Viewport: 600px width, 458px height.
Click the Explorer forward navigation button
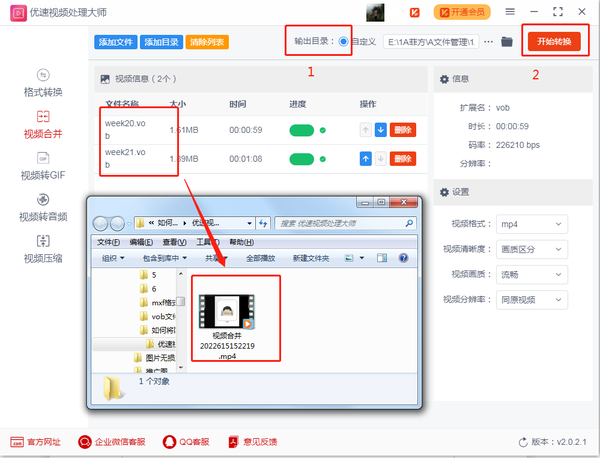pyautogui.click(x=117, y=223)
